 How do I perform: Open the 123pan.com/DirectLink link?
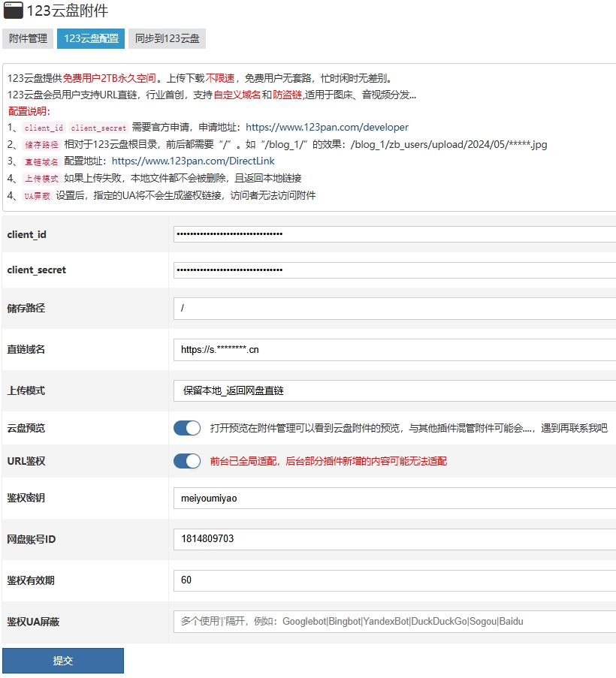(193, 161)
